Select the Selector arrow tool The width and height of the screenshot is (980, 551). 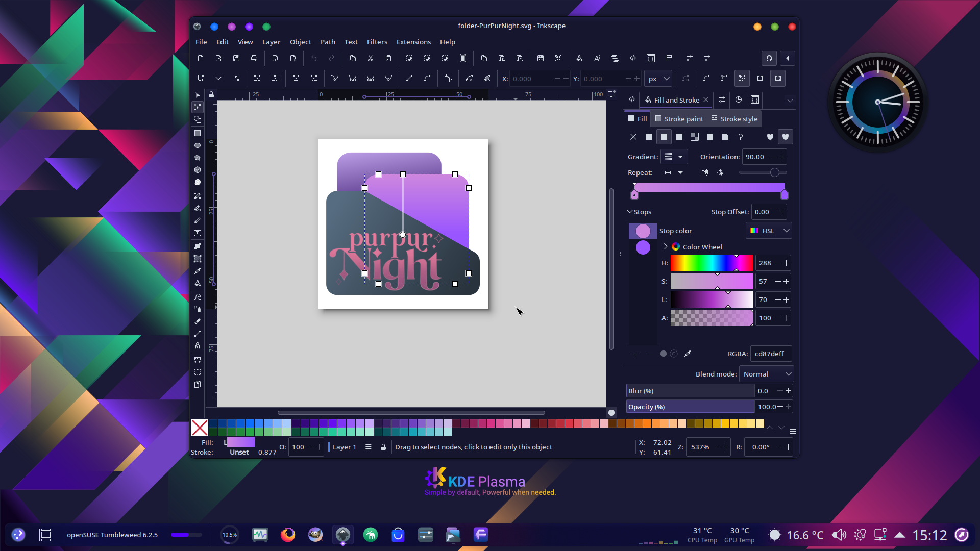tap(198, 95)
